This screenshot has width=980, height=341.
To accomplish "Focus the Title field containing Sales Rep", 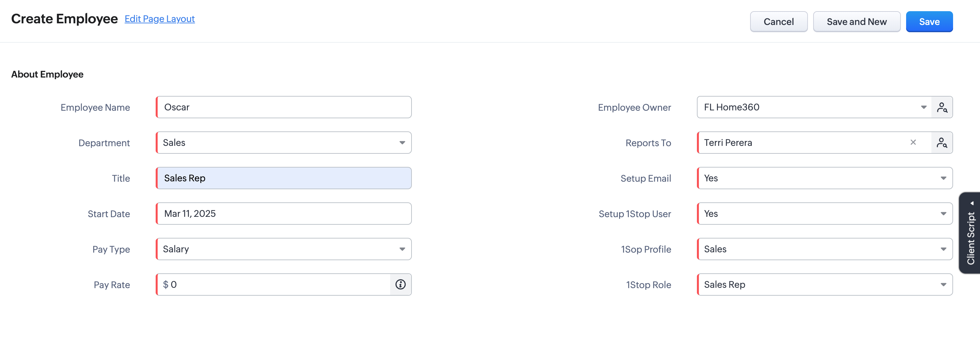I will (x=284, y=178).
